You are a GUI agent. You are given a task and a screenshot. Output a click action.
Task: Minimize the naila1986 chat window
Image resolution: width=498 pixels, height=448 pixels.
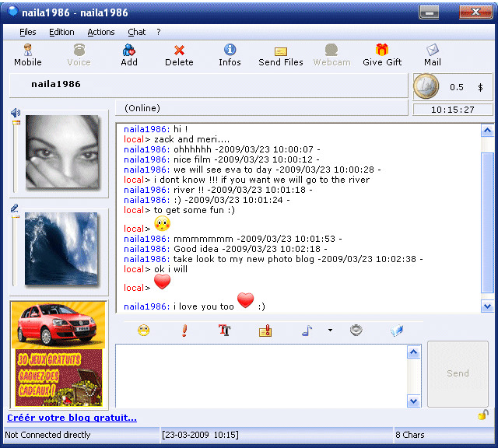pyautogui.click(x=429, y=12)
